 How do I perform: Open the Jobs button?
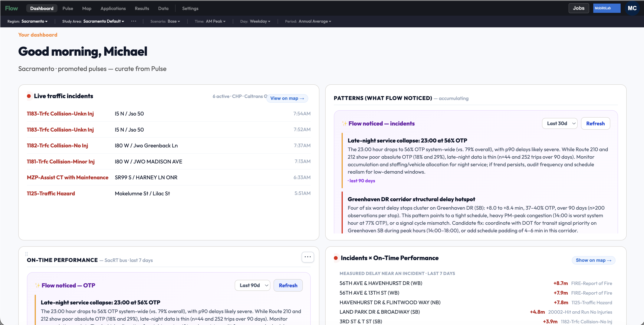pos(579,8)
